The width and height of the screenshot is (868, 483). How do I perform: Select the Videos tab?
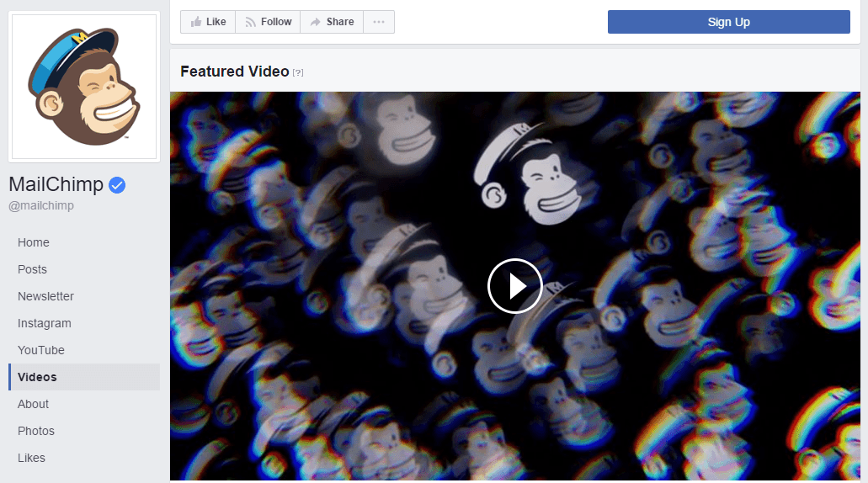tap(84, 377)
